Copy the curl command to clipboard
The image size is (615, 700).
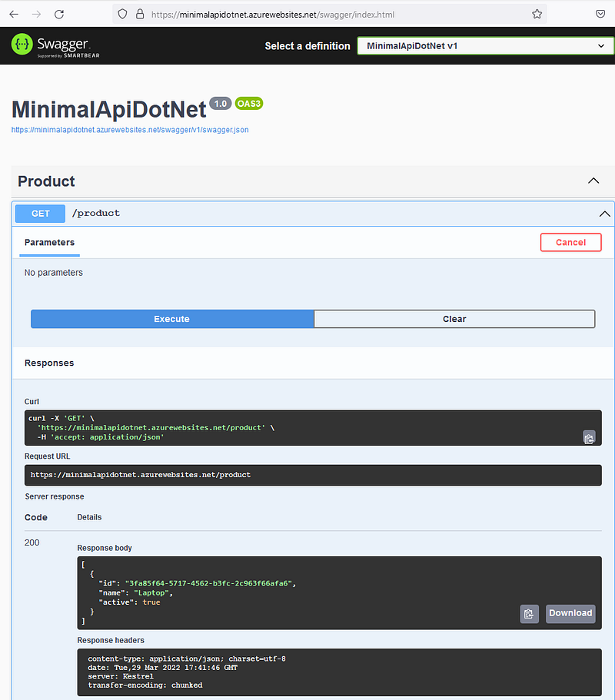tap(589, 438)
